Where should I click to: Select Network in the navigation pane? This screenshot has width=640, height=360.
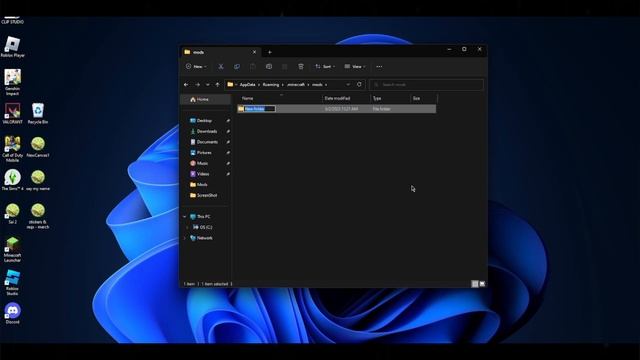click(x=204, y=238)
